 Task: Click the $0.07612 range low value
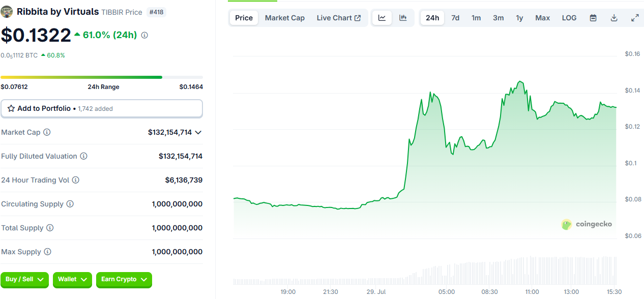[x=14, y=87]
